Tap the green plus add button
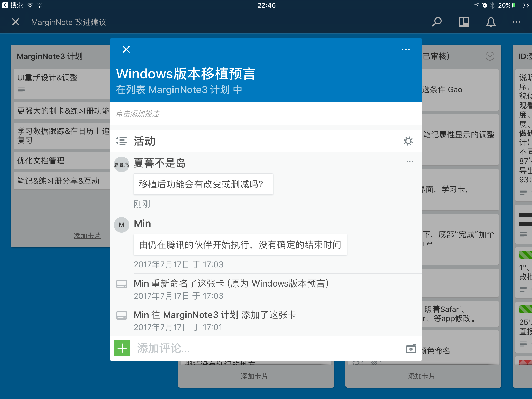The image size is (532, 399). pyautogui.click(x=122, y=348)
